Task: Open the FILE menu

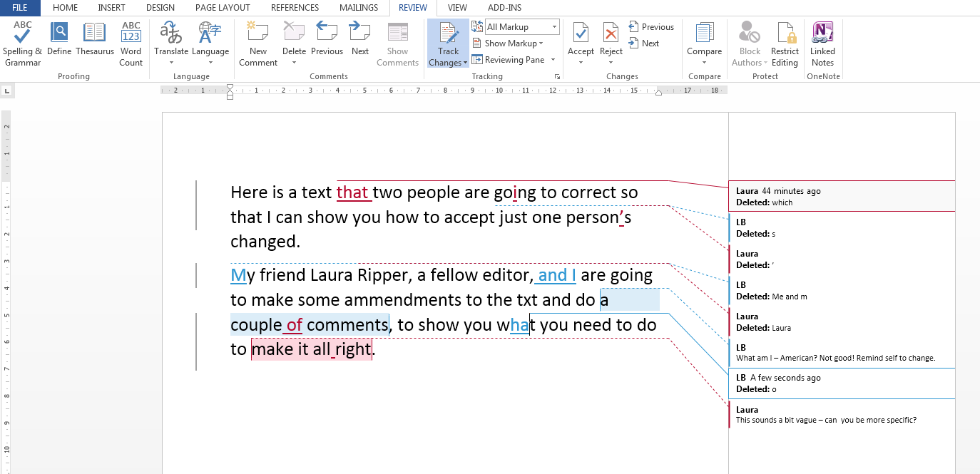Action: coord(20,8)
